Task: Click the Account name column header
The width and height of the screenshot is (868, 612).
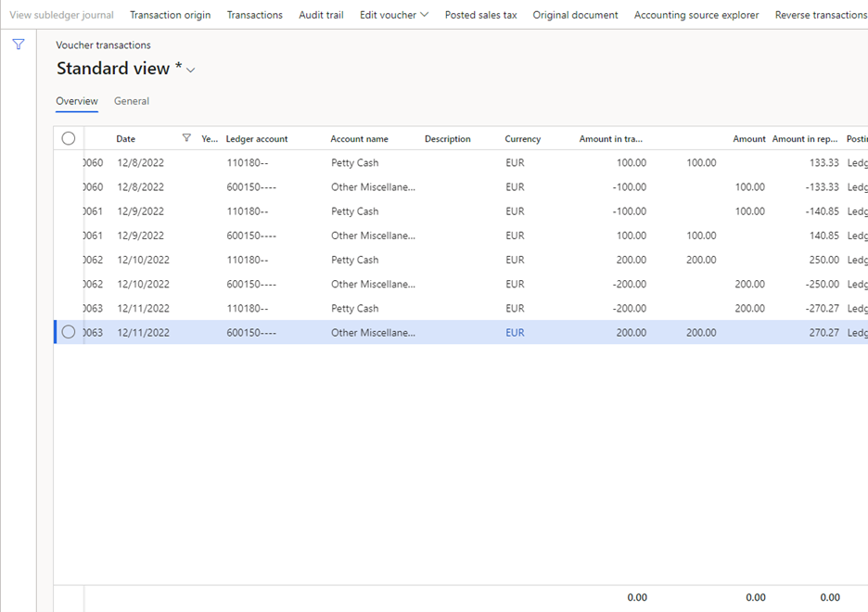Action: click(359, 139)
